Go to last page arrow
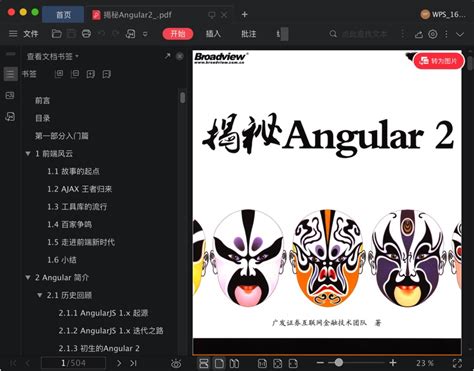The image size is (474, 371). 133,363
